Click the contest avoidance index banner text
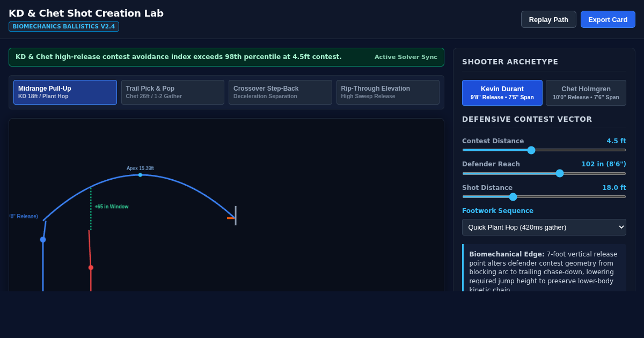The image size is (644, 338). point(179,57)
